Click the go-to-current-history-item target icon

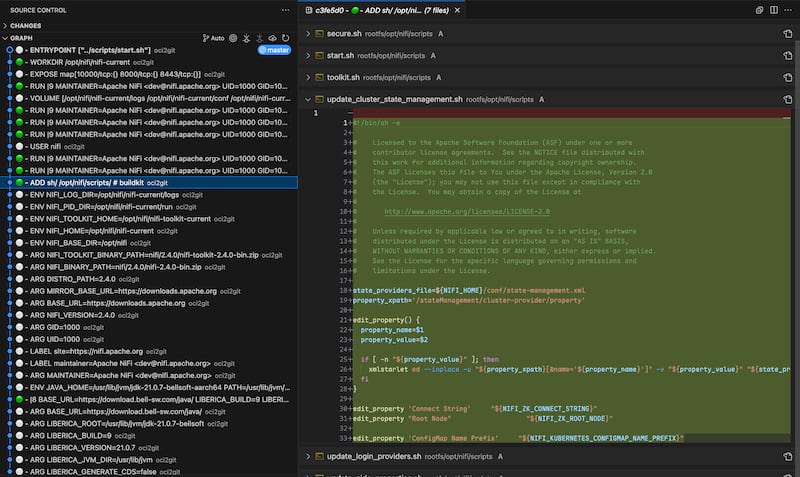click(x=233, y=38)
